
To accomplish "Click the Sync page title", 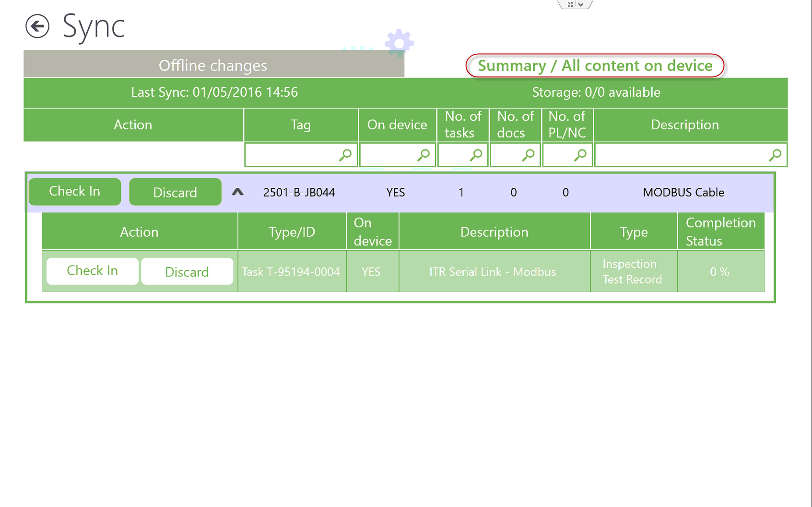I will click(x=94, y=26).
